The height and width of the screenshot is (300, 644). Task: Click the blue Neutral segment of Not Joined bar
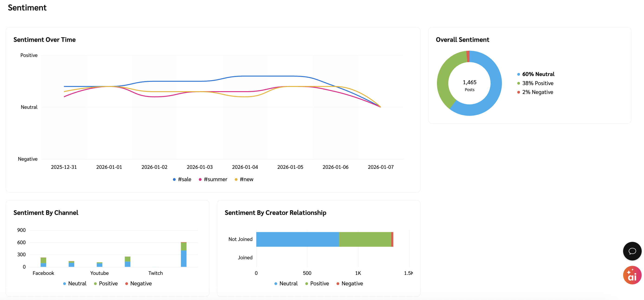297,239
